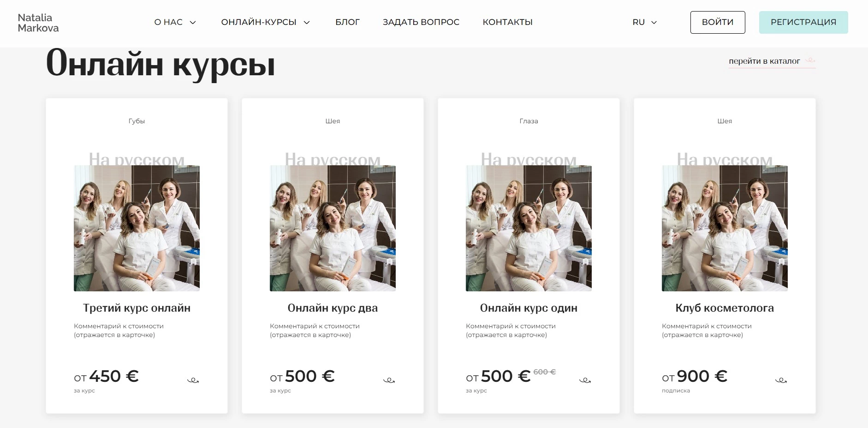868x428 pixels.
Task: Click swirl arrow icon on Онлайн курс два card
Action: (x=389, y=380)
